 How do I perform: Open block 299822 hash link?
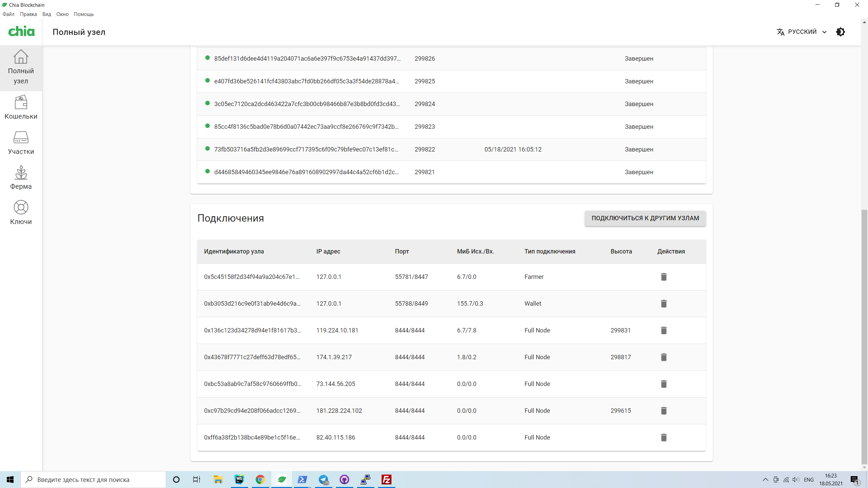306,149
